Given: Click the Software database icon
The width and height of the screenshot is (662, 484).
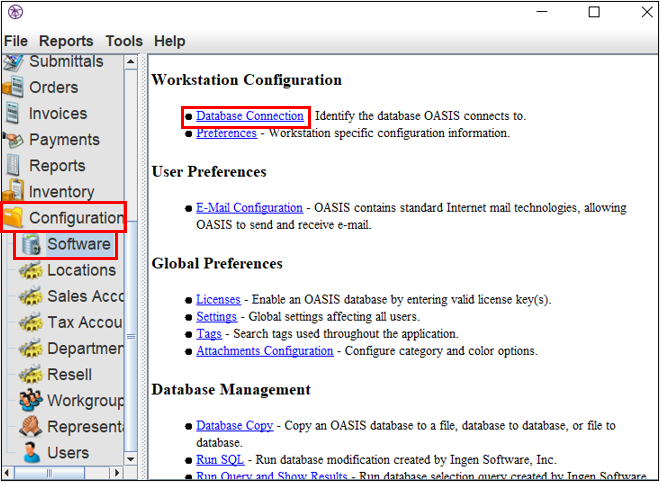Looking at the screenshot, I should pyautogui.click(x=31, y=244).
